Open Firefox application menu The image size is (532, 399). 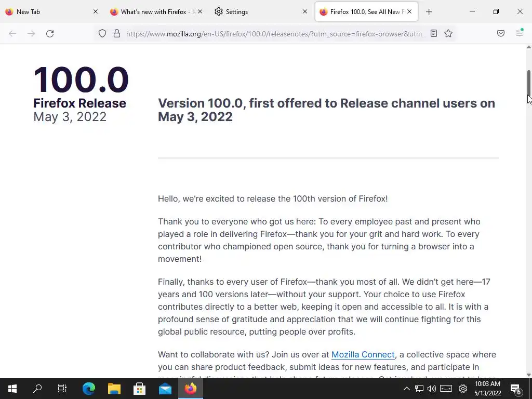coord(520,33)
